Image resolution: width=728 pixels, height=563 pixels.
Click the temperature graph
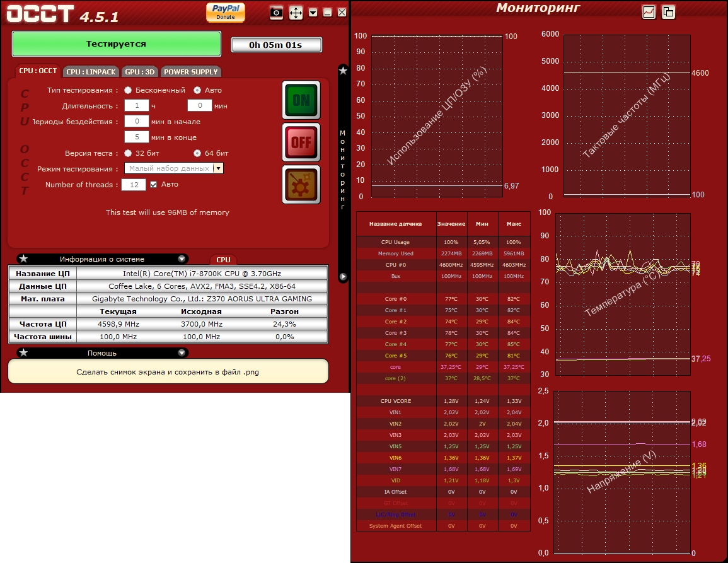623,294
